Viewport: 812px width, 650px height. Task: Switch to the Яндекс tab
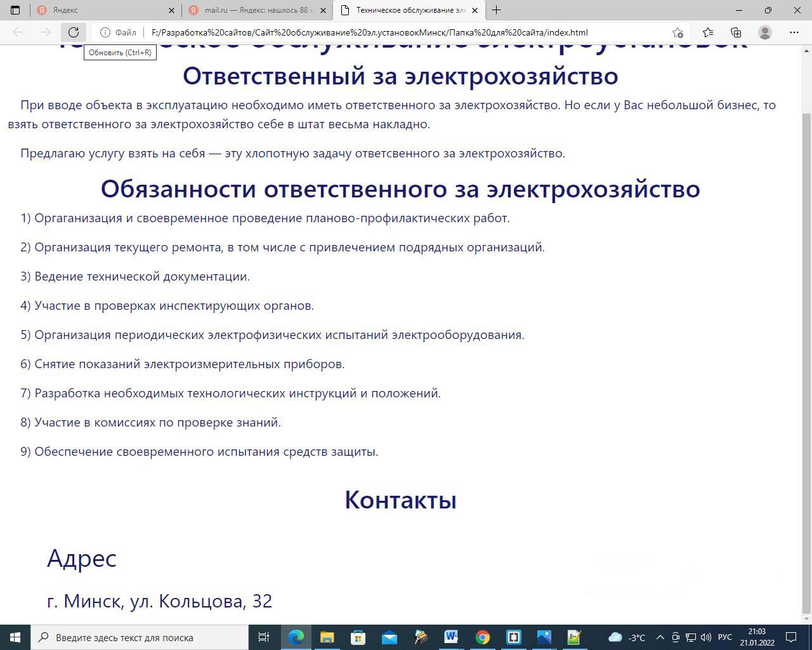click(x=101, y=10)
